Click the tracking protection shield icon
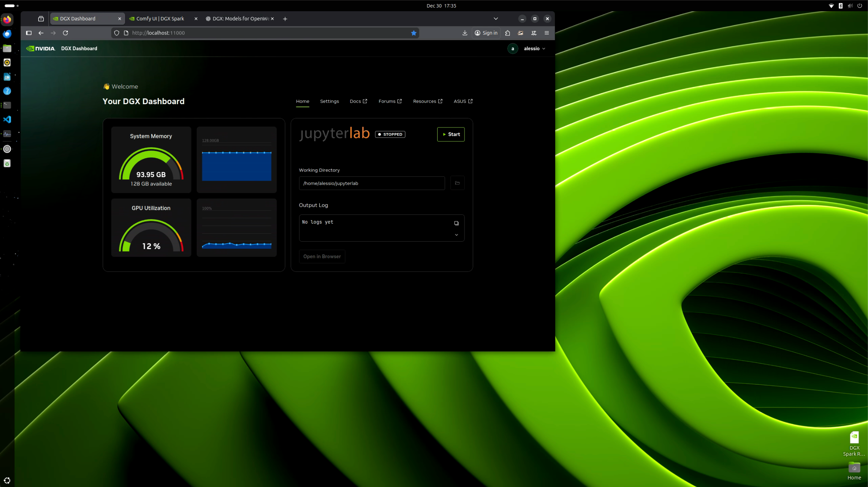The height and width of the screenshot is (487, 868). click(117, 33)
